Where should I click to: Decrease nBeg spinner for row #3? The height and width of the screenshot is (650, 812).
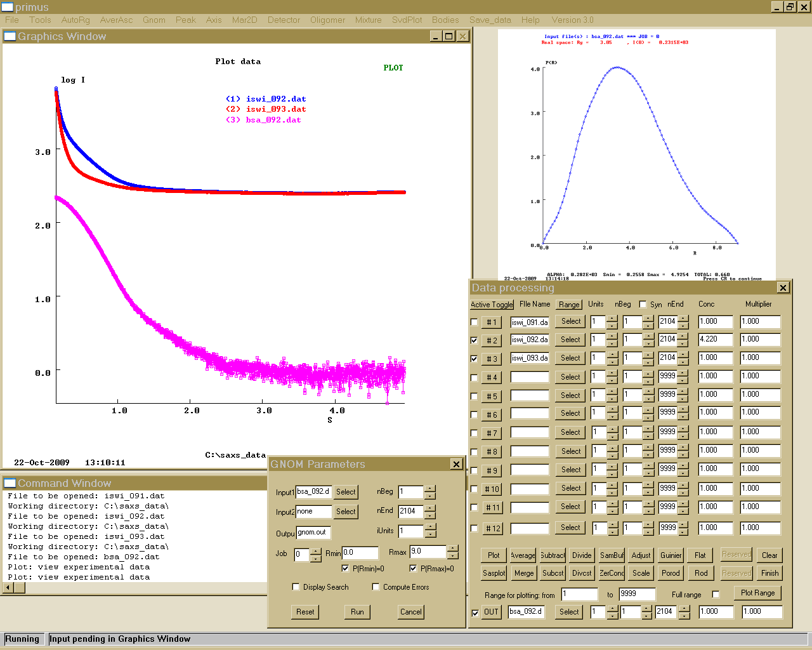pyautogui.click(x=648, y=362)
